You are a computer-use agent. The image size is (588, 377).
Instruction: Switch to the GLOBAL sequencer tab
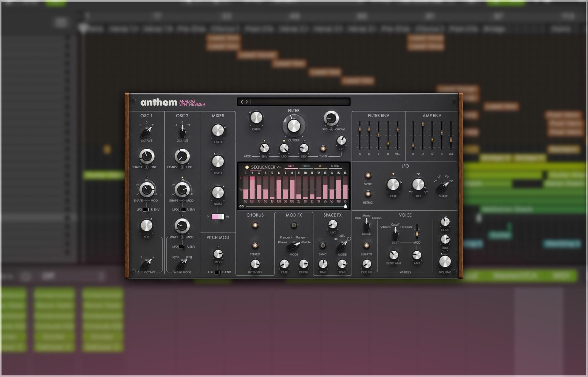click(335, 166)
